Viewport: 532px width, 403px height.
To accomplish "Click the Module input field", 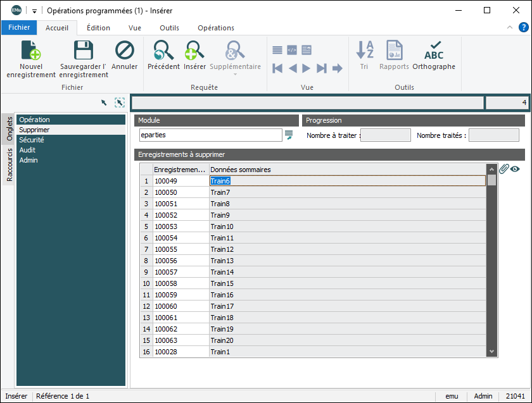I will (210, 135).
